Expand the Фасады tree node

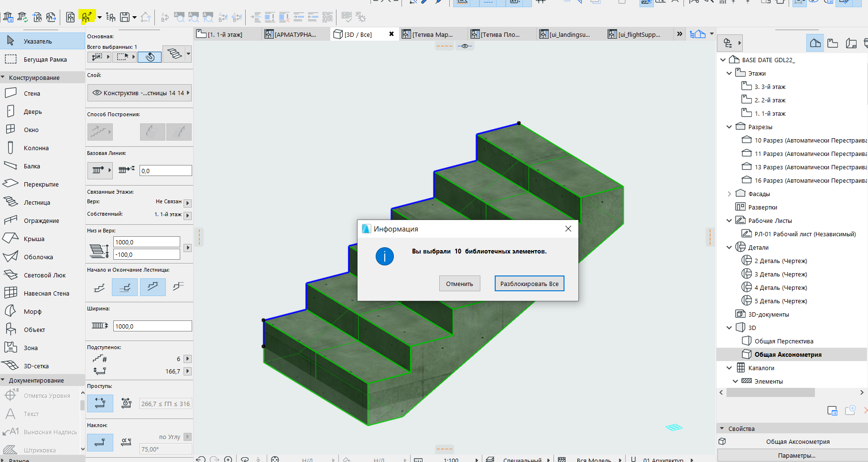pyautogui.click(x=729, y=194)
